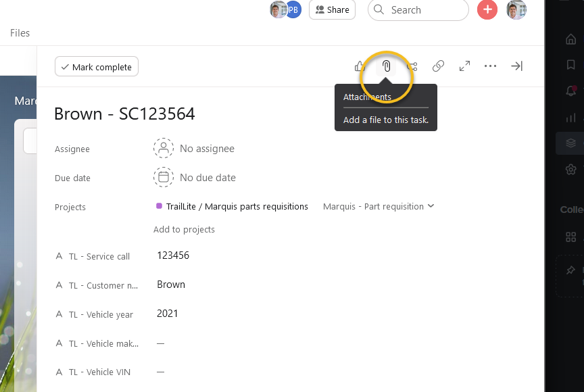Expand task to full screen view

click(464, 66)
